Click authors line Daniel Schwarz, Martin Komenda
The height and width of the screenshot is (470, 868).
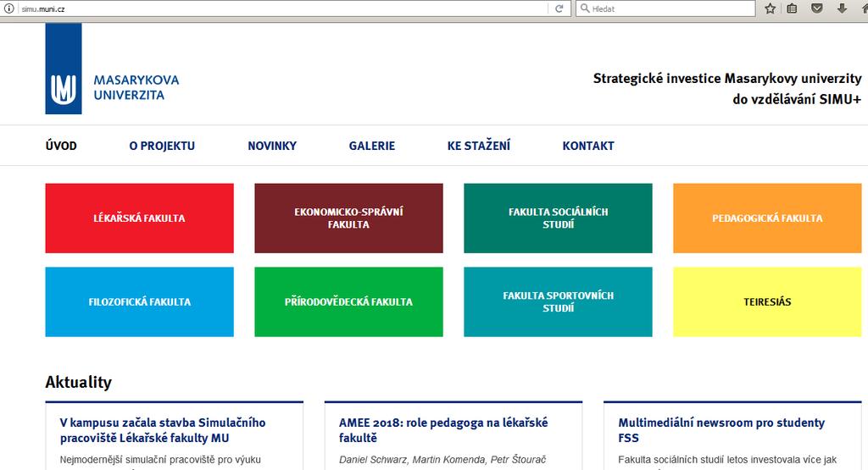coord(442,460)
